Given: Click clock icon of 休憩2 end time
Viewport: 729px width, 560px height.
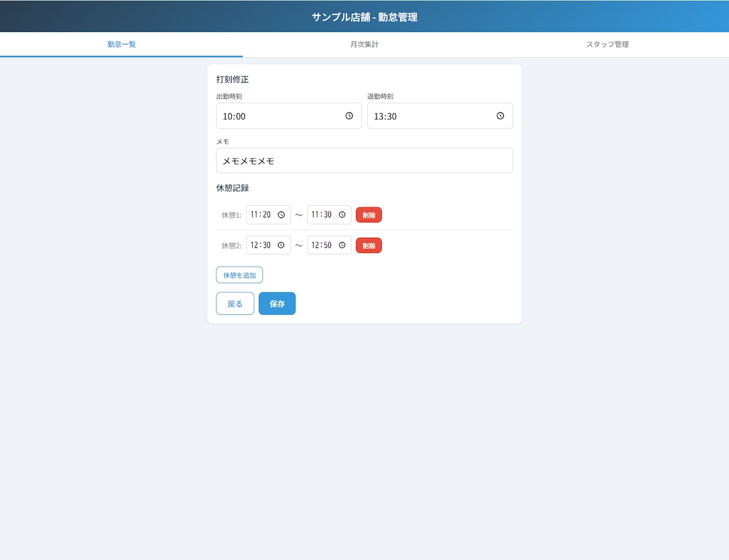Looking at the screenshot, I should (x=342, y=245).
